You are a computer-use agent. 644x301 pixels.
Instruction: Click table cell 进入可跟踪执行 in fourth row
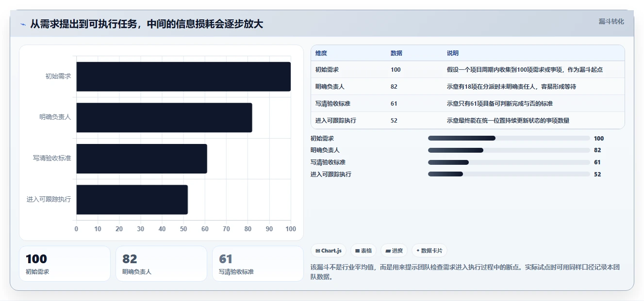(336, 121)
